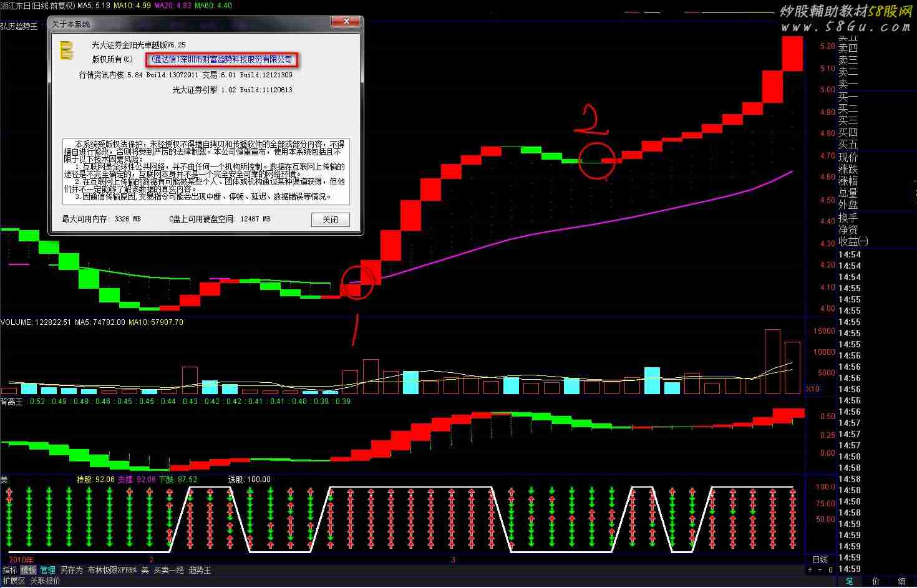Screen dimensions: 917x588
Task: Click the 现价 quote label
Action: (848, 157)
